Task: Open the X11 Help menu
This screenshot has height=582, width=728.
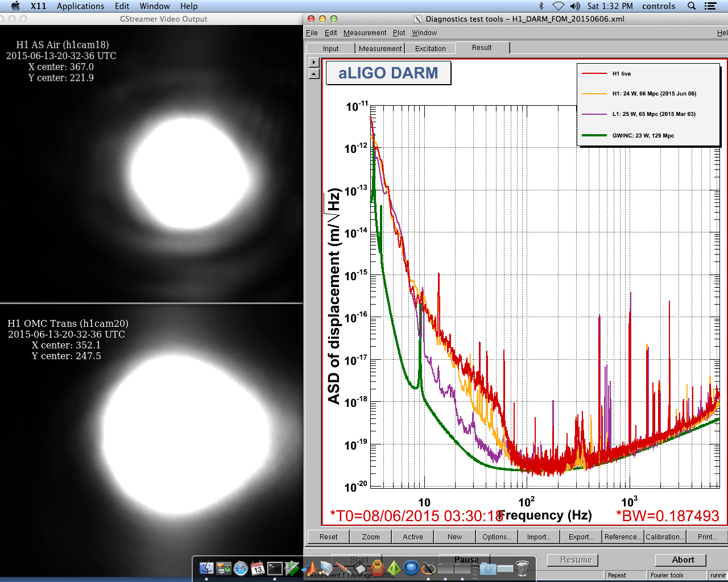Action: (189, 6)
